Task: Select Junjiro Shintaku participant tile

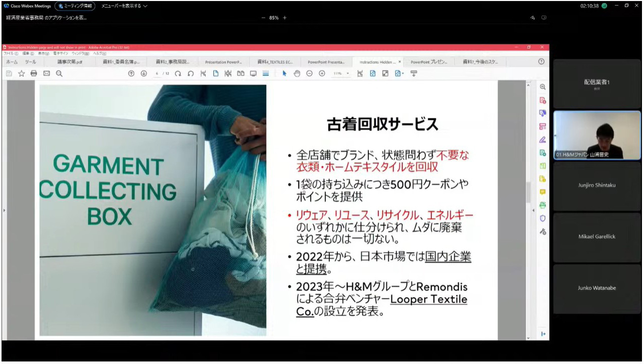Action: 597,186
